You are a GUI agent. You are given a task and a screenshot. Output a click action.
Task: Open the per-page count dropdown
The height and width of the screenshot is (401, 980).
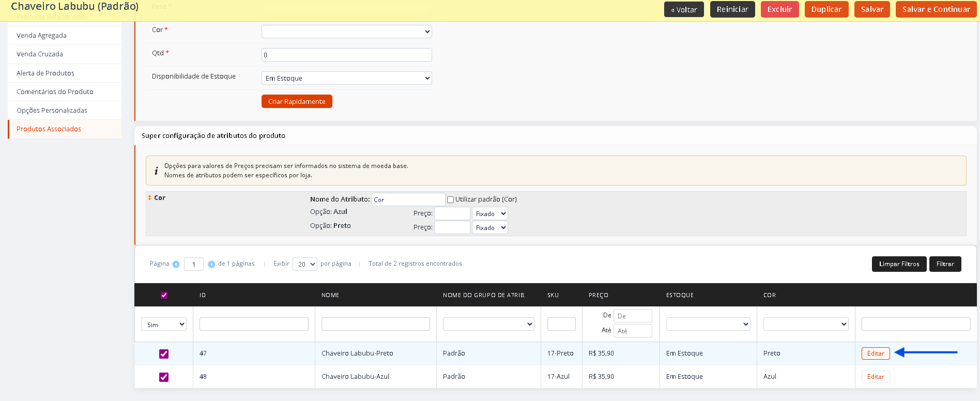coord(305,264)
